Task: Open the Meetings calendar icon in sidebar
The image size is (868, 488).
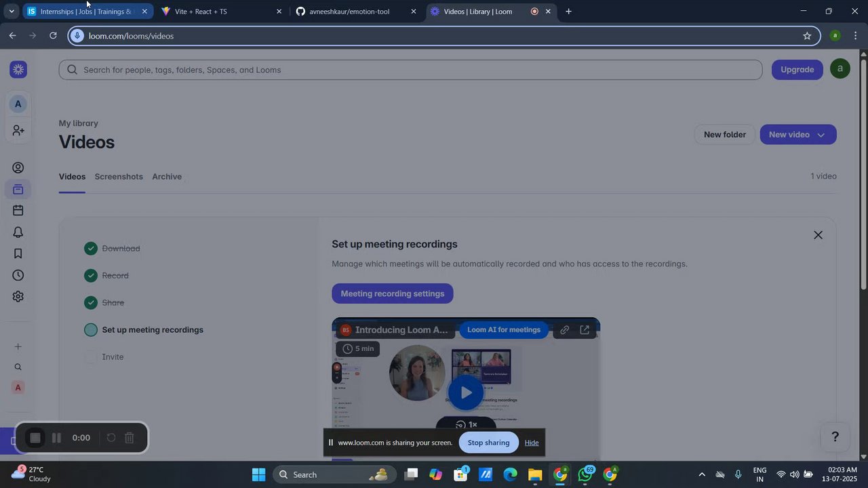Action: [18, 211]
